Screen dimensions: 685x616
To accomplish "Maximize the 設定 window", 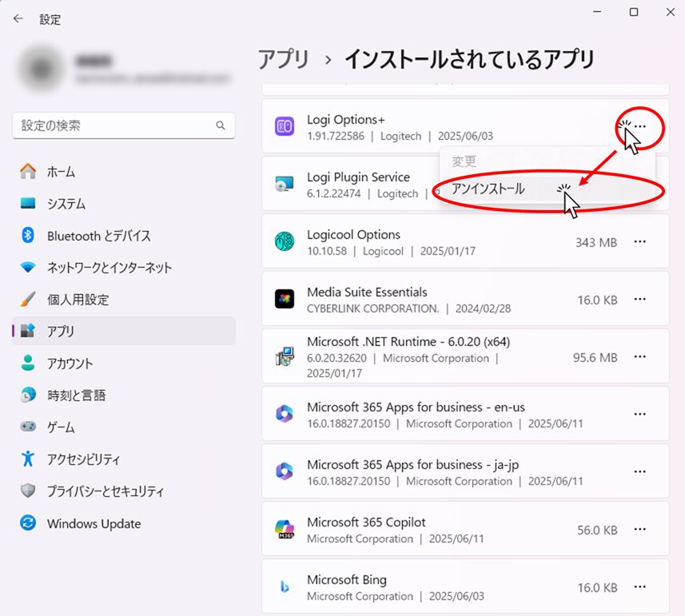I will pos(634,12).
